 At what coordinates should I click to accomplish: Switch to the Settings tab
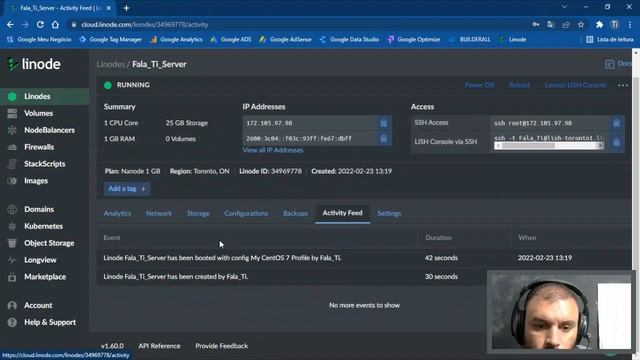pyautogui.click(x=389, y=213)
